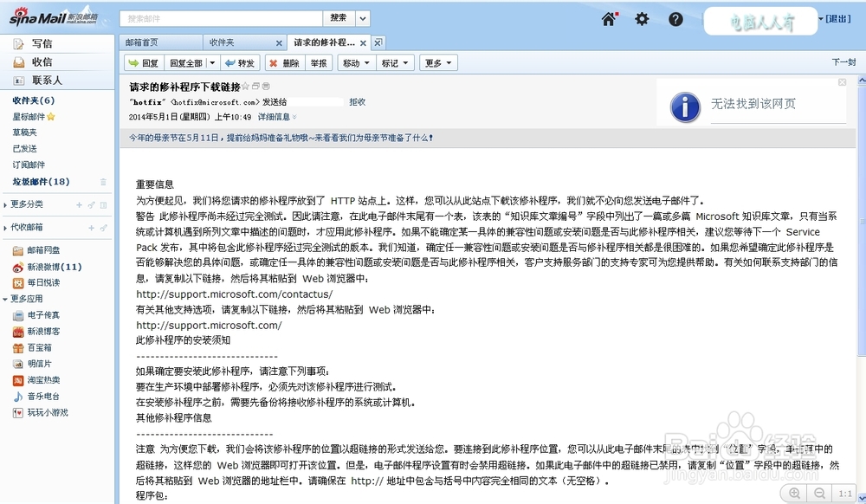The width and height of the screenshot is (866, 504).
Task: Open 已发送 sent folder
Action: (x=25, y=148)
